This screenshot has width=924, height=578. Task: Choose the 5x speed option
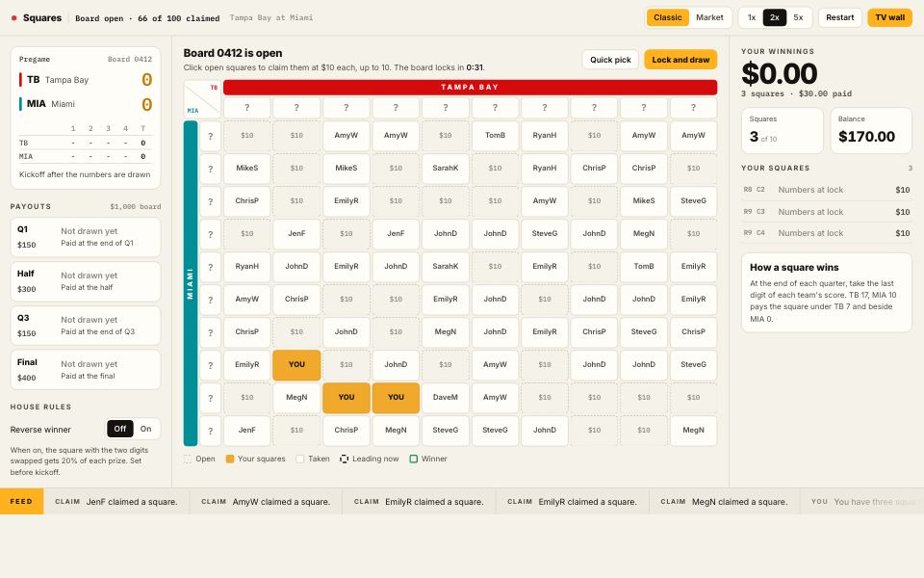798,17
